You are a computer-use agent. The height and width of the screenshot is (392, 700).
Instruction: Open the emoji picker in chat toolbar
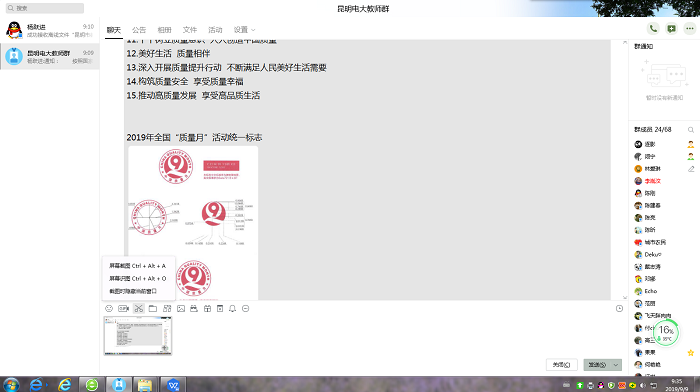(x=109, y=309)
